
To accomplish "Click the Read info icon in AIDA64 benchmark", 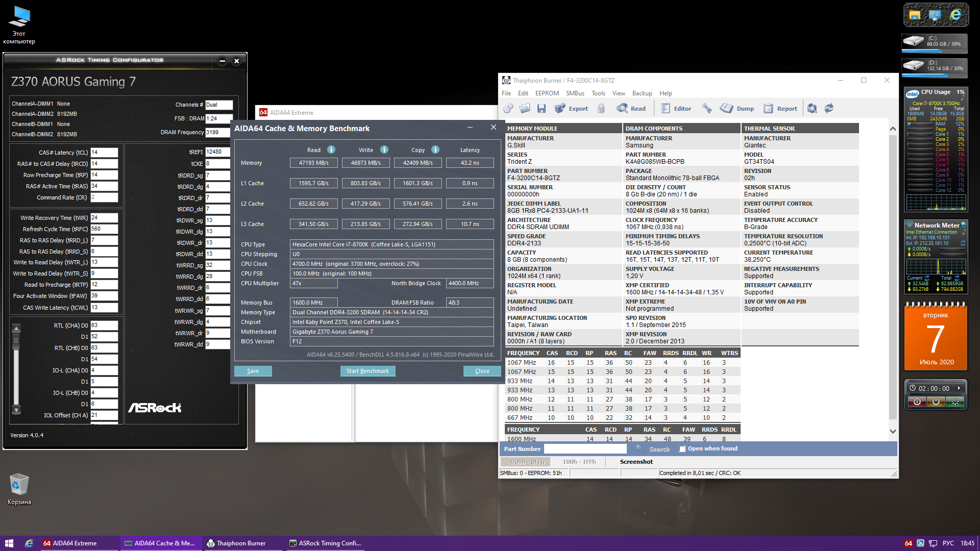I will (x=331, y=149).
